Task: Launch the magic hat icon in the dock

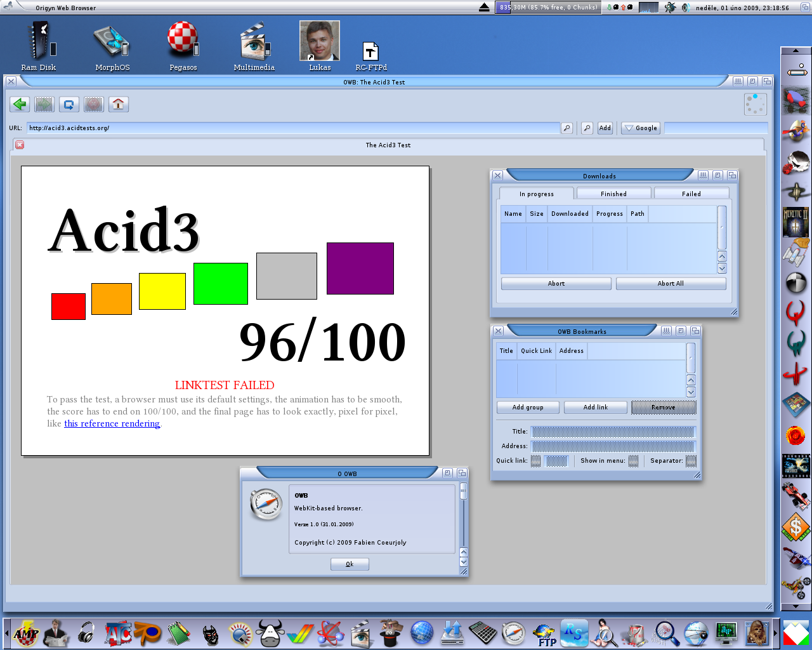Action: [391, 633]
